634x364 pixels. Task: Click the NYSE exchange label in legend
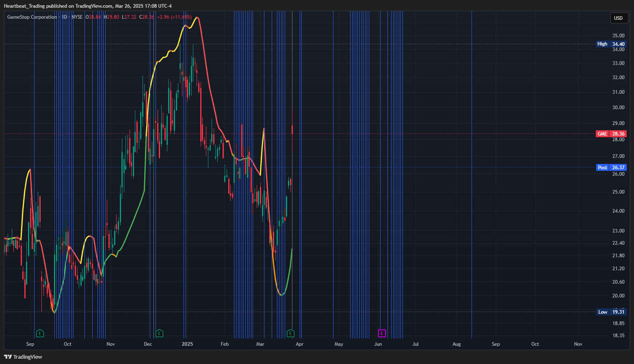[77, 17]
